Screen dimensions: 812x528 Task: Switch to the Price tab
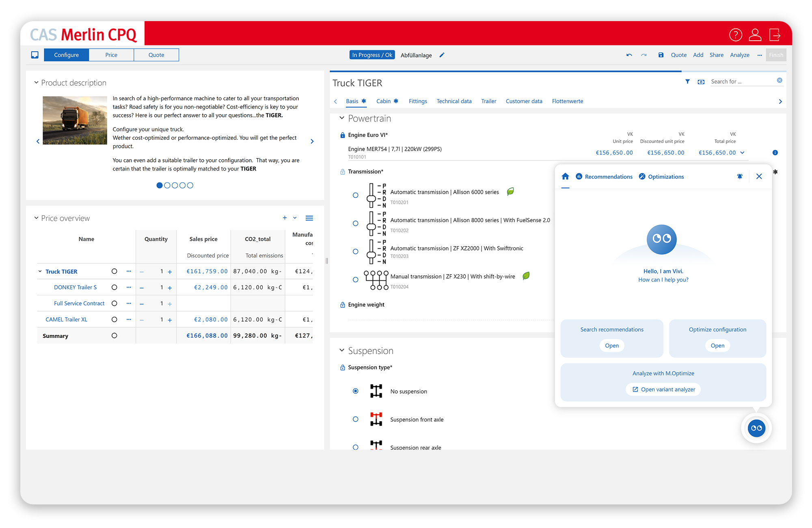pyautogui.click(x=111, y=55)
